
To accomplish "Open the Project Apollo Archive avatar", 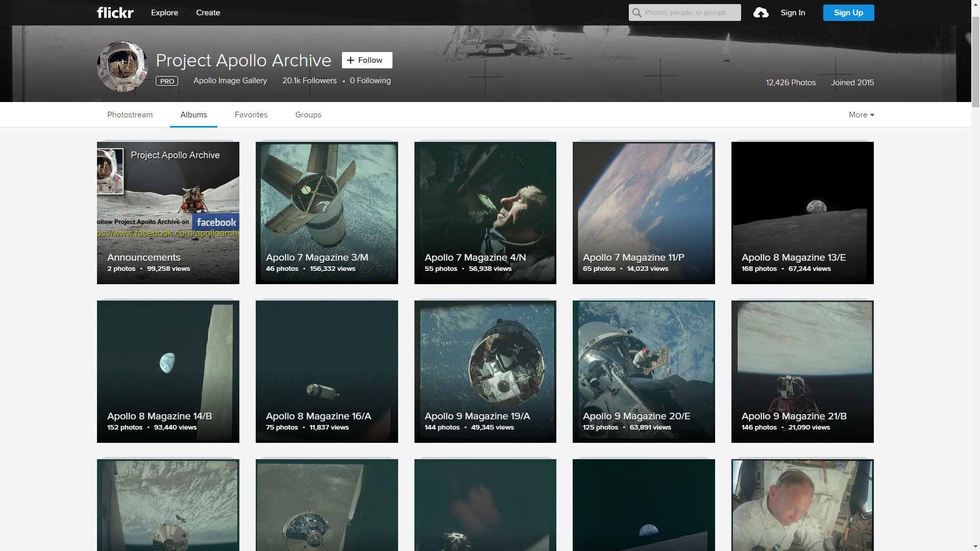I will [122, 66].
